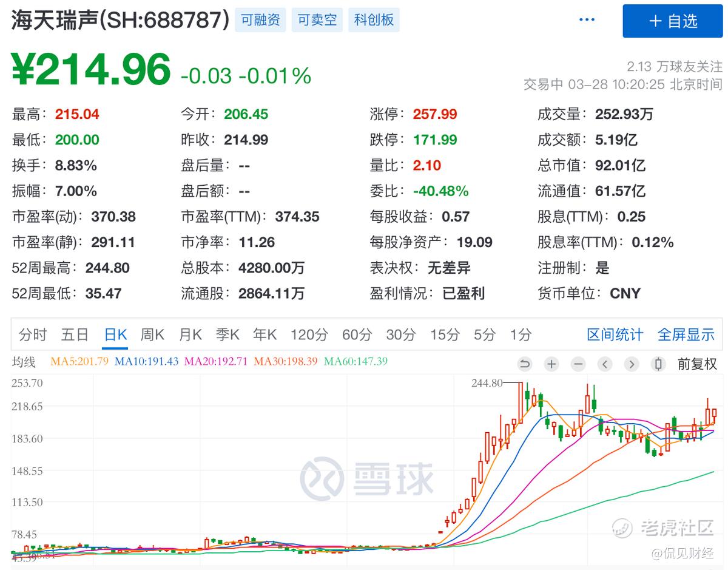
Task: Move chart left with the arrow icon
Action: 605,364
